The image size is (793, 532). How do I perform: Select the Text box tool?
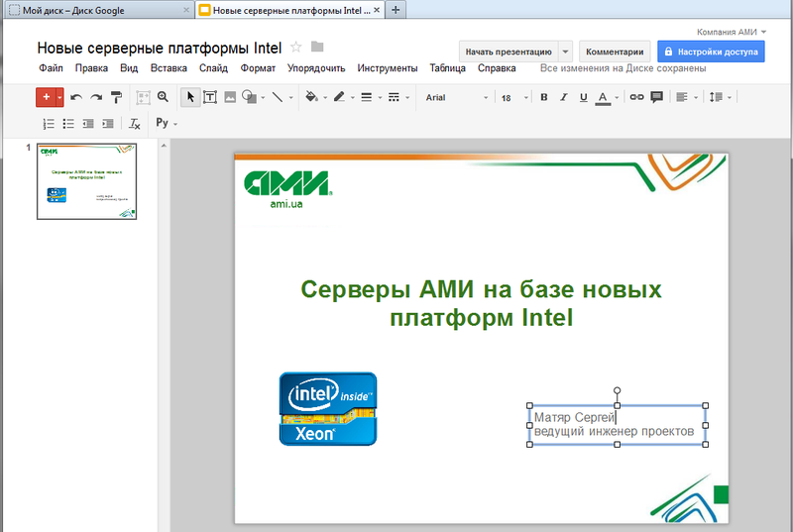[x=210, y=97]
